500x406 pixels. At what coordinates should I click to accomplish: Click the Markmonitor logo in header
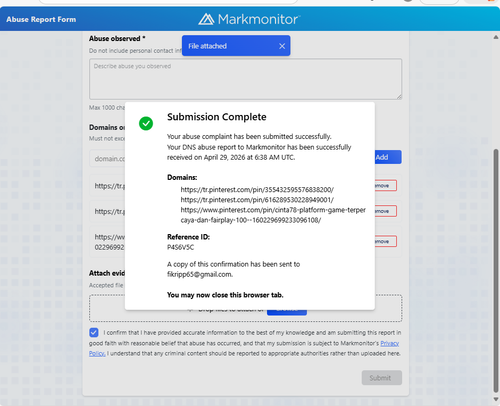tap(249, 19)
